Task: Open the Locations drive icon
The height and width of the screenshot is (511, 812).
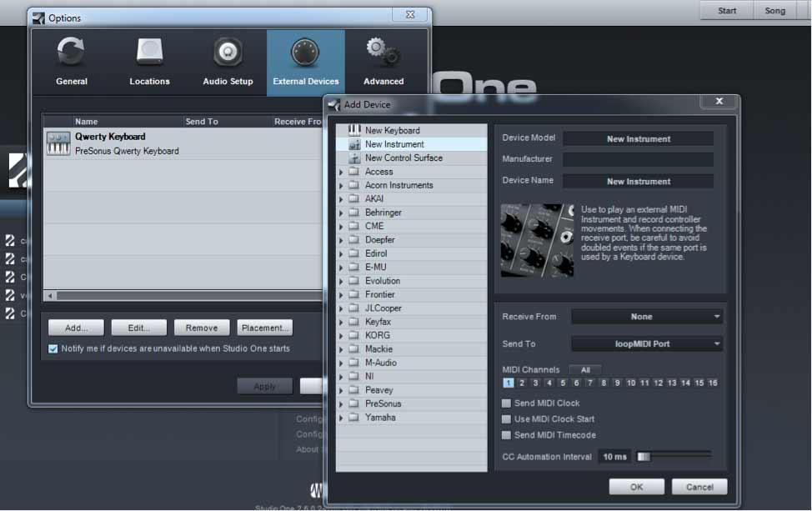Action: 150,52
